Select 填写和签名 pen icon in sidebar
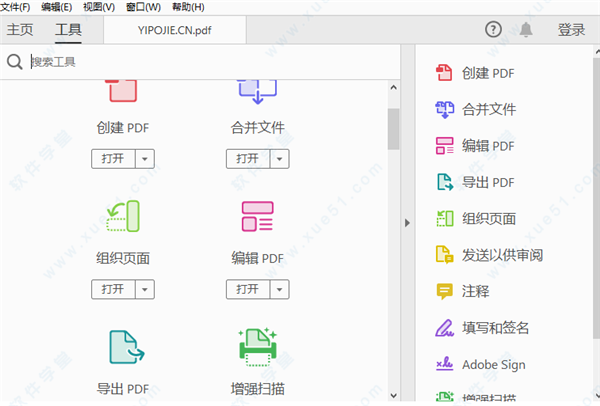Screen dimensions: 600x406 pos(444,328)
